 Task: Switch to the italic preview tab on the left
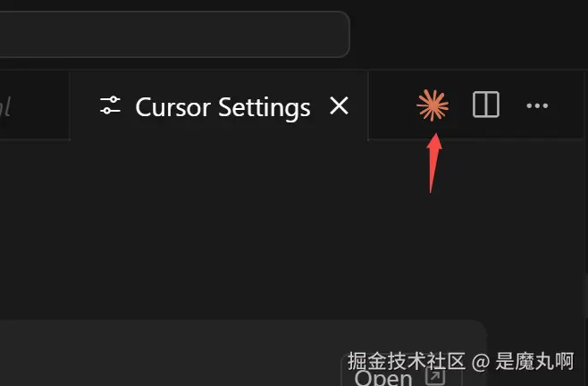pos(35,105)
